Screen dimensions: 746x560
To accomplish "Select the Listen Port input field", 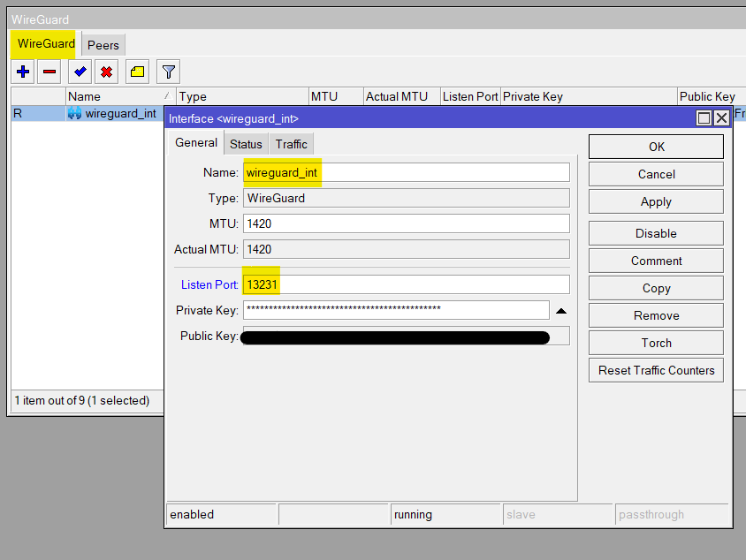I will point(407,284).
